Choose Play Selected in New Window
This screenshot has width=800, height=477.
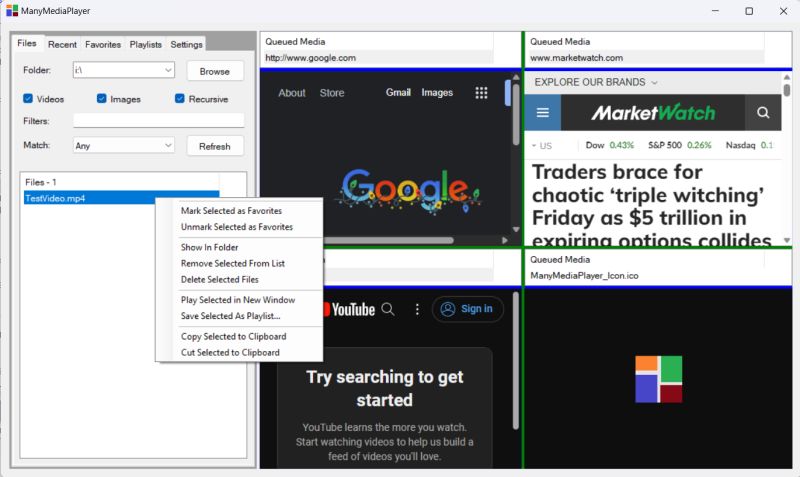point(238,300)
